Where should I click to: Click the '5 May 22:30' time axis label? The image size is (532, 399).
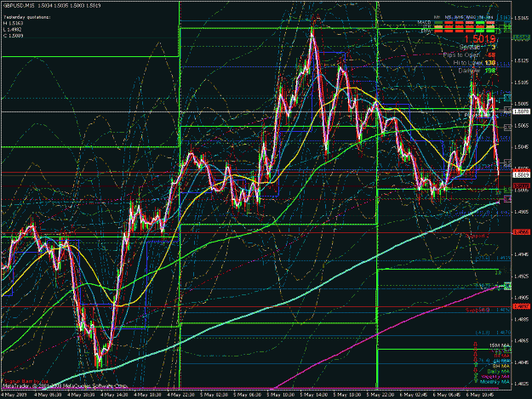pos(380,395)
